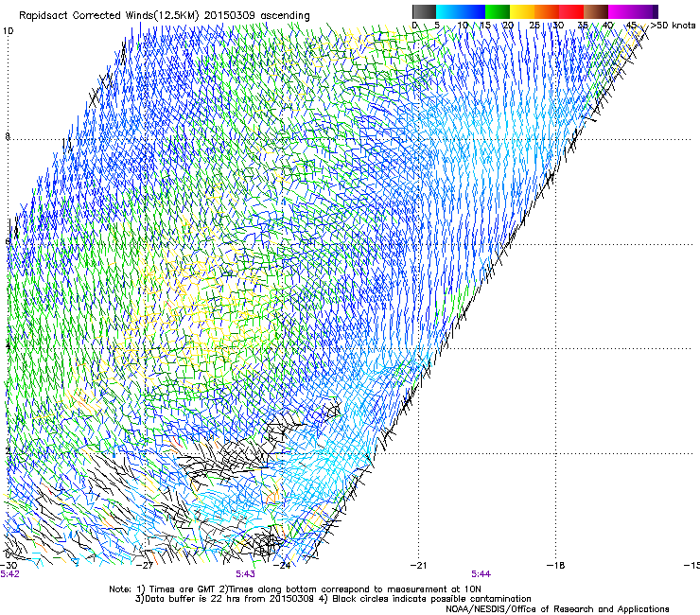The width and height of the screenshot is (700, 615).
Task: Click the cyan-blue 5-15 knots legend band
Action: (x=461, y=11)
